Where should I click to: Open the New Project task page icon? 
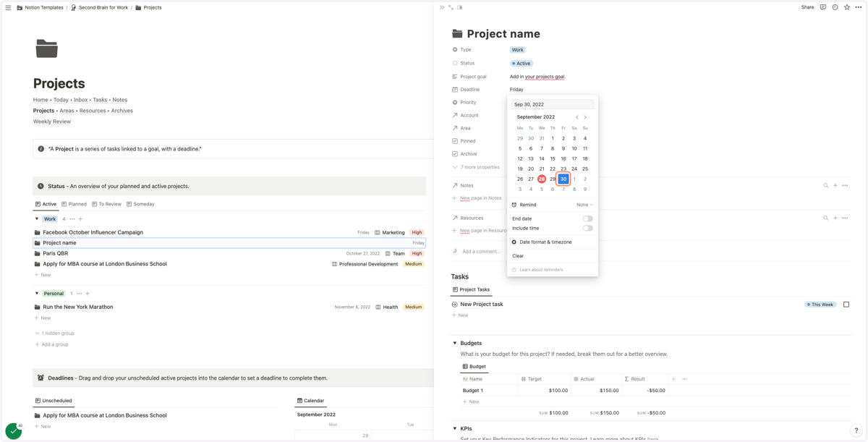[x=455, y=305]
